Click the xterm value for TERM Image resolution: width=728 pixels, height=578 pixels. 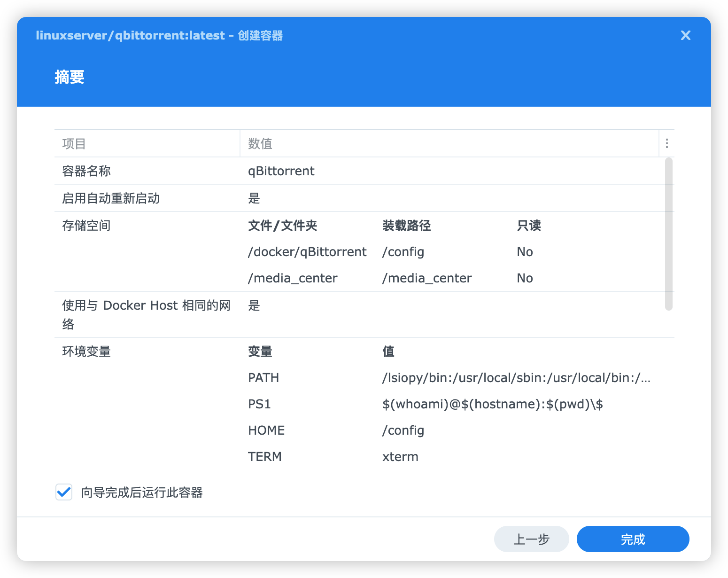tap(400, 457)
